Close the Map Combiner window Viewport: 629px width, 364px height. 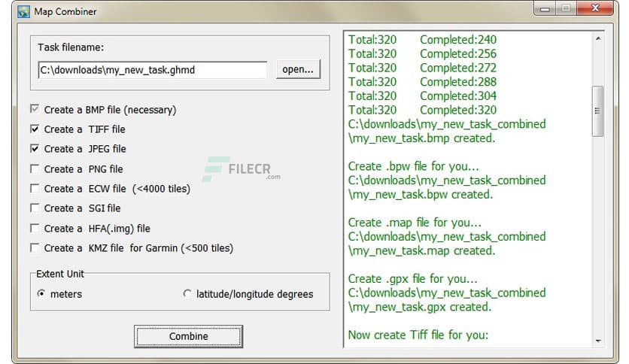point(595,8)
